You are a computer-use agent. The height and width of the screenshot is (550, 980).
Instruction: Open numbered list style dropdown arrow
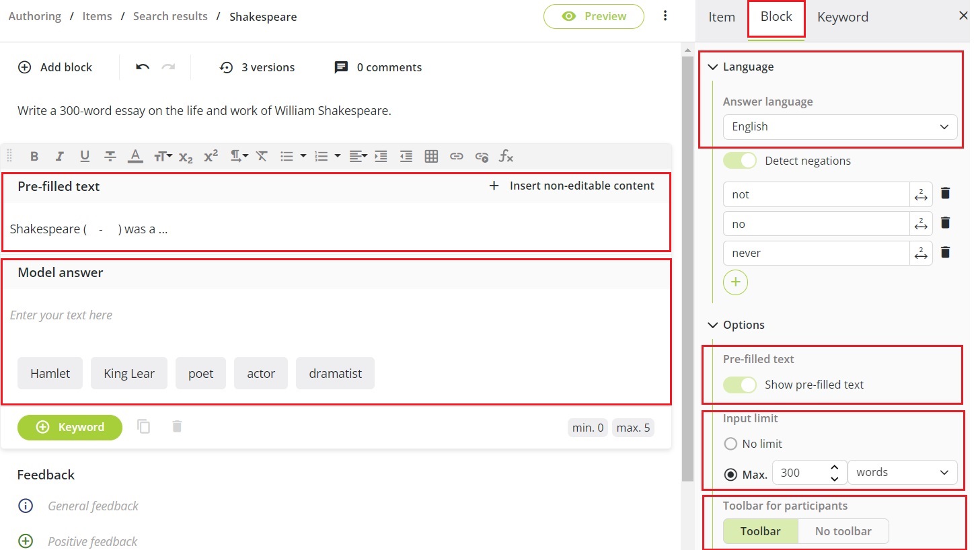338,156
